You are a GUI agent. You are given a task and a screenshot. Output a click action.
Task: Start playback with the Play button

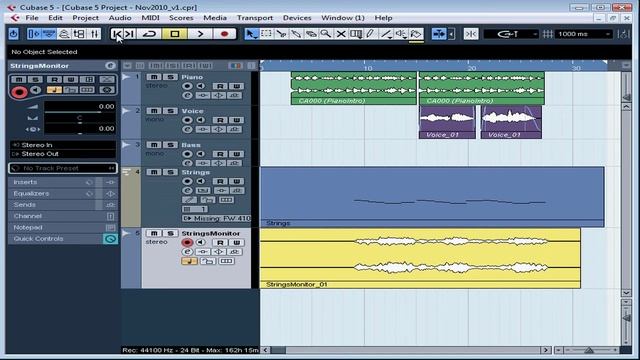(200, 34)
